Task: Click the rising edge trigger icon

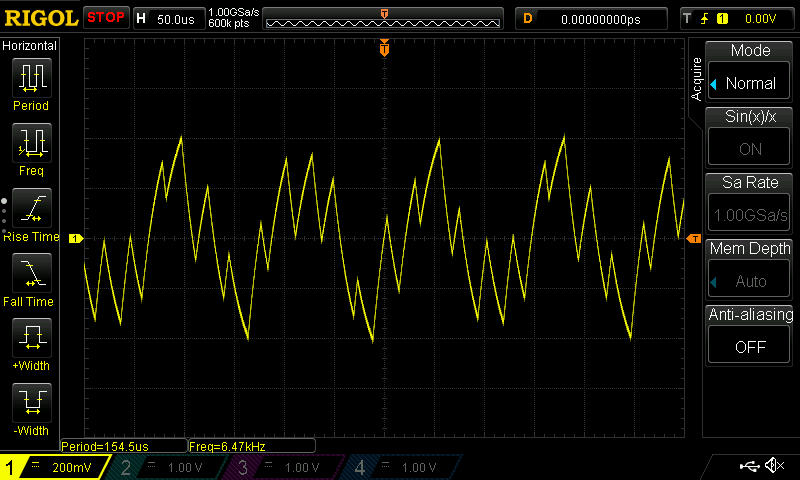Action: [705, 19]
